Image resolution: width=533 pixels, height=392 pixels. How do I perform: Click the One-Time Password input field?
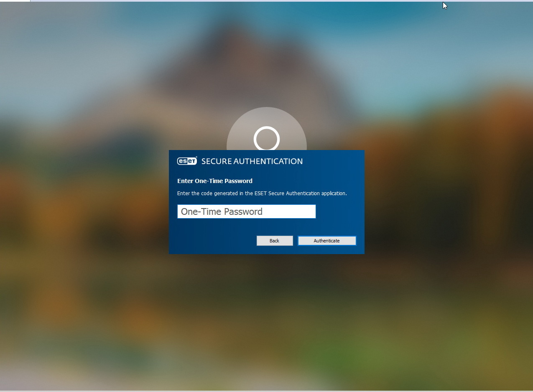tap(246, 211)
